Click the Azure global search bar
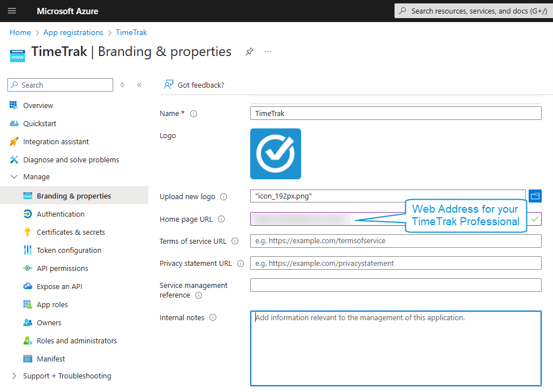Screen dimensions: 553x392 point(473,11)
